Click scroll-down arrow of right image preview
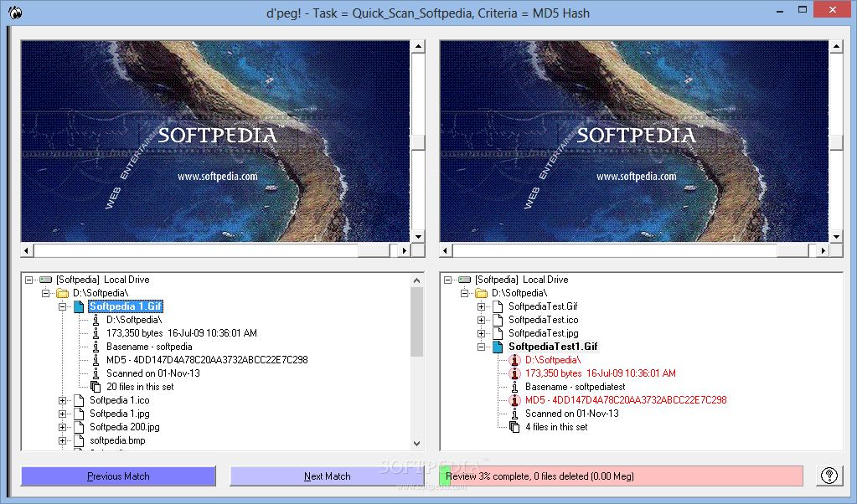Image resolution: width=857 pixels, height=504 pixels. [836, 236]
